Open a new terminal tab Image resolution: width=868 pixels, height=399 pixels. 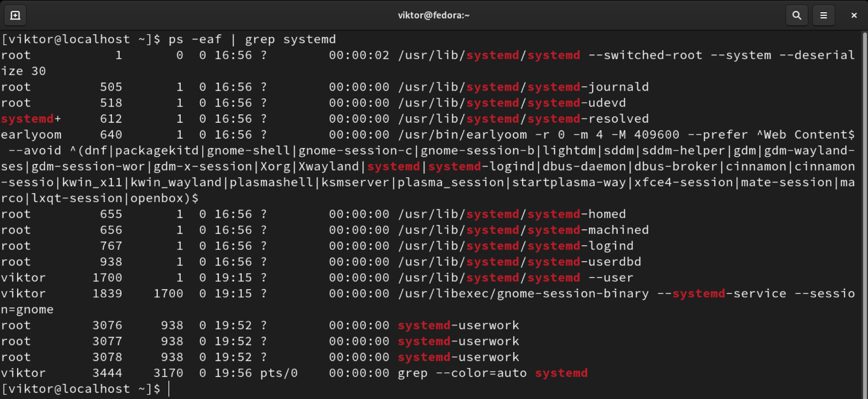coord(15,15)
